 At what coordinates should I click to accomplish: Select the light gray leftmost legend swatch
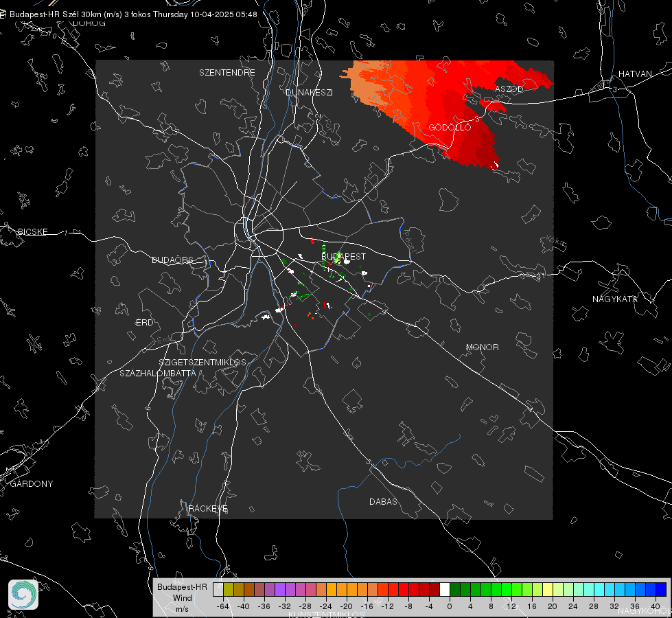[x=218, y=589]
